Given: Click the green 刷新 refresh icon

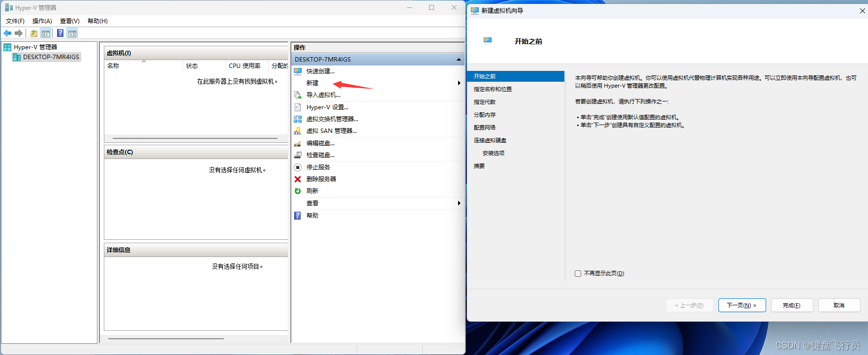Looking at the screenshot, I should [298, 191].
